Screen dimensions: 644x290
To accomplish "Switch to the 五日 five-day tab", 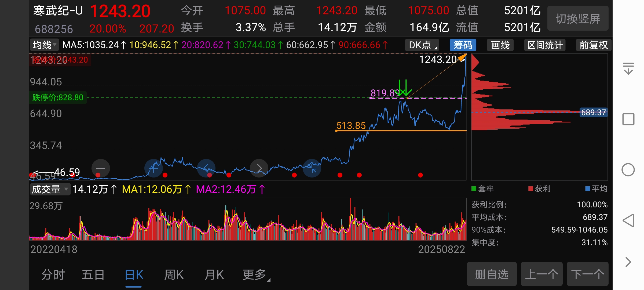I will pyautogui.click(x=93, y=275).
